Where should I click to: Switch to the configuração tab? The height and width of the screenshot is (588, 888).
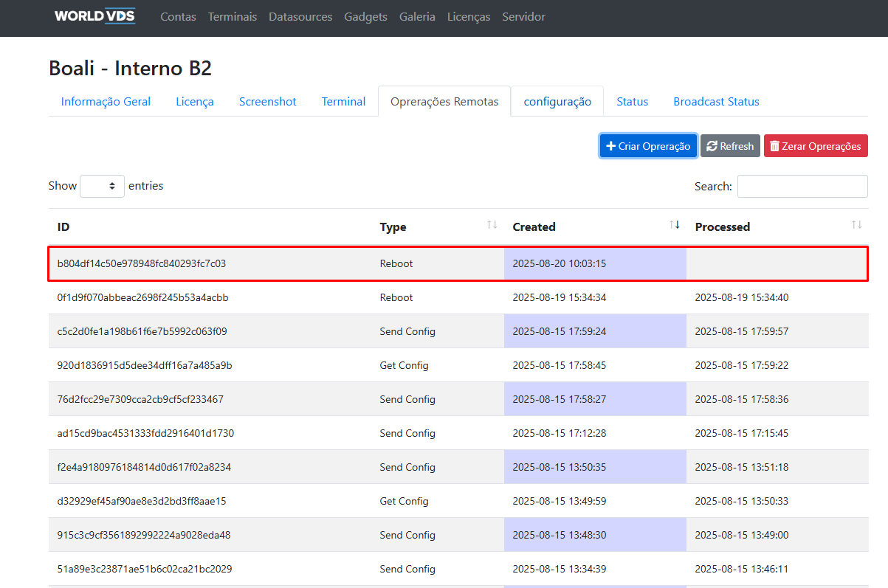tap(557, 101)
